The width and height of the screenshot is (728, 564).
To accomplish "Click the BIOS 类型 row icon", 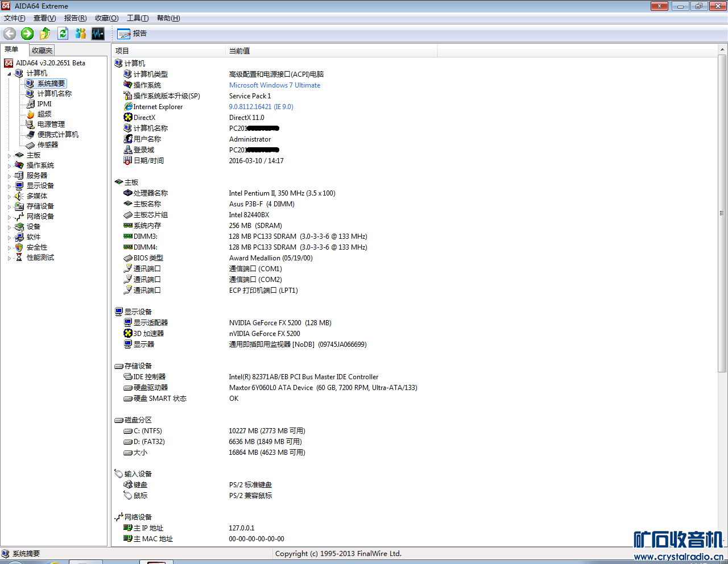I will point(128,258).
